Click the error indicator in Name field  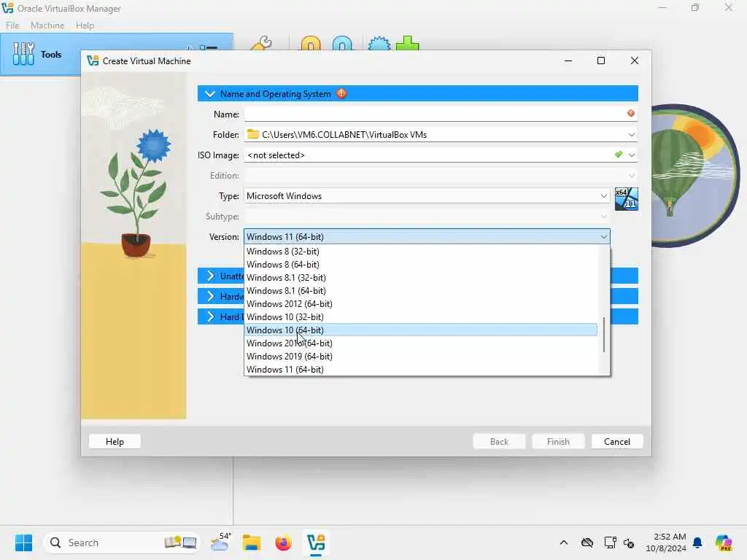pyautogui.click(x=631, y=113)
